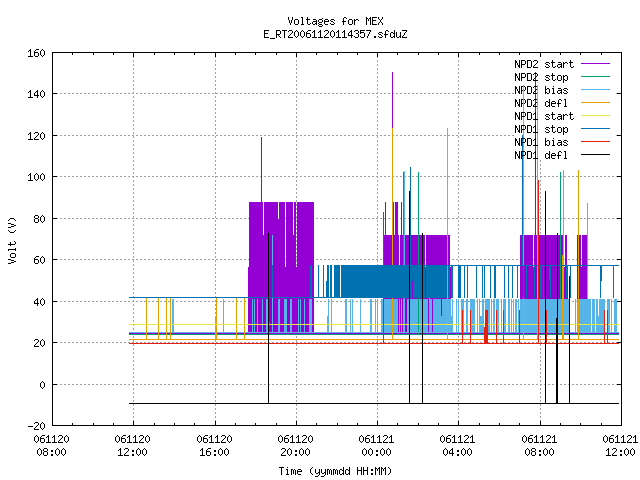Click the 'NPD1 stop' legend label

point(541,129)
